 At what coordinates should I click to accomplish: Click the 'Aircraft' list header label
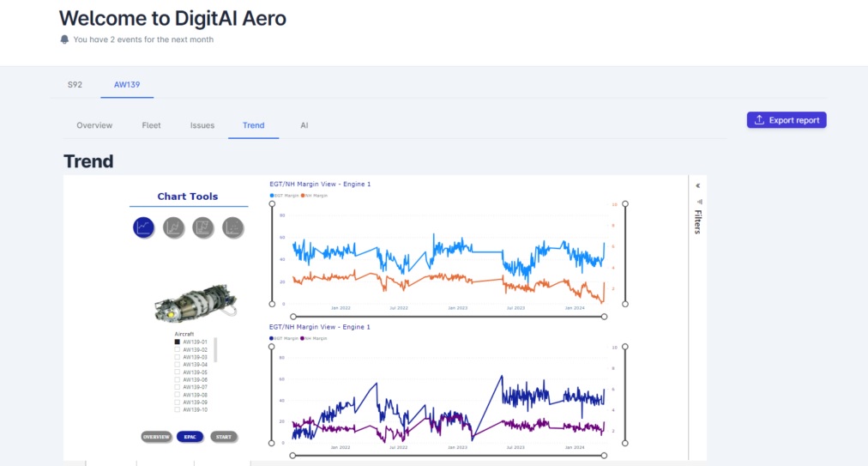pyautogui.click(x=184, y=334)
